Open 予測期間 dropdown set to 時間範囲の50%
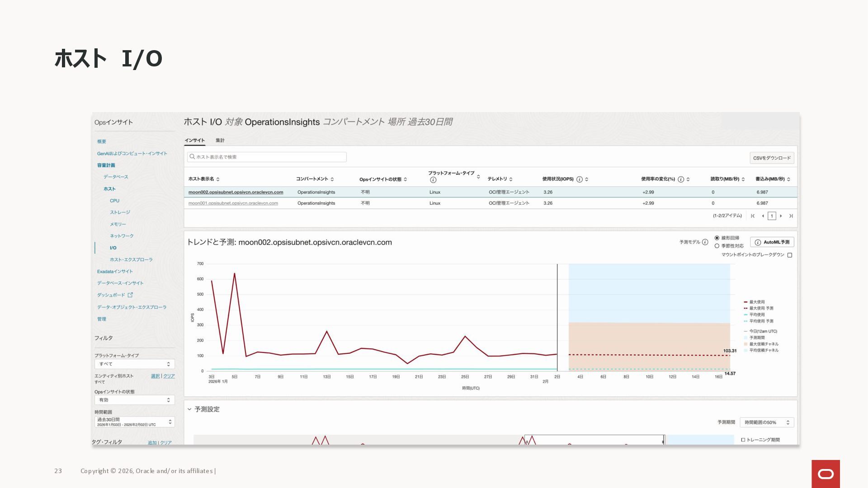 767,422
